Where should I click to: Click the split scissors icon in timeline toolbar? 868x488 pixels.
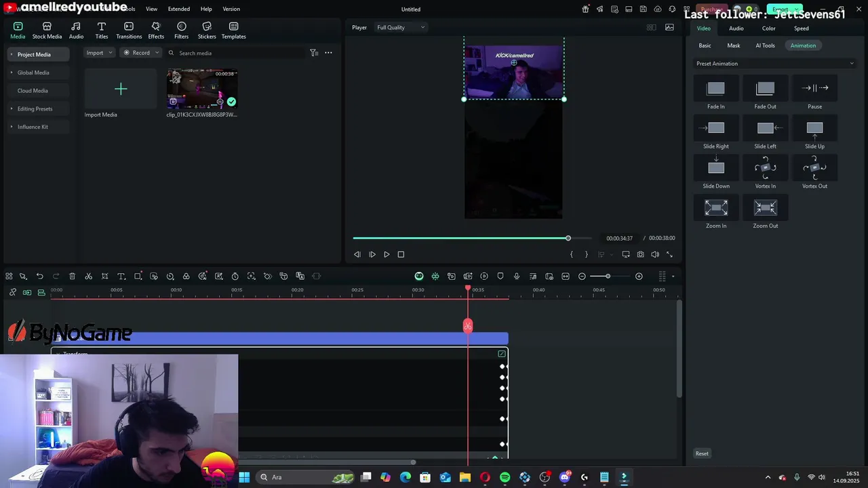(88, 276)
